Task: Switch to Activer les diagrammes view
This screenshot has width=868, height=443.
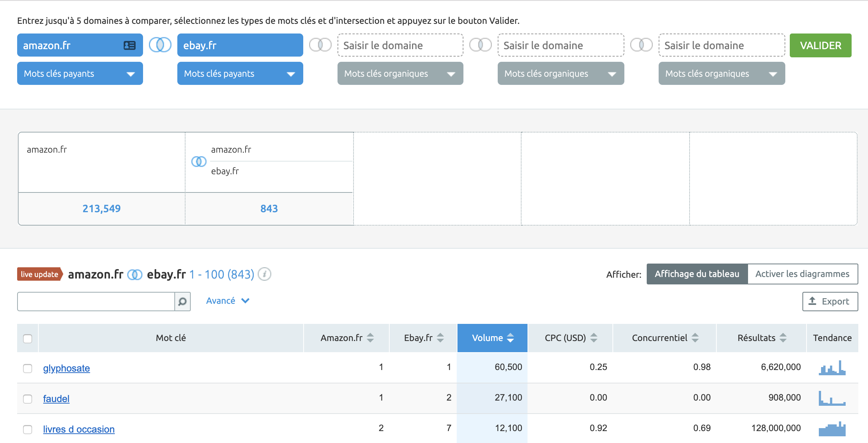Action: (x=802, y=274)
